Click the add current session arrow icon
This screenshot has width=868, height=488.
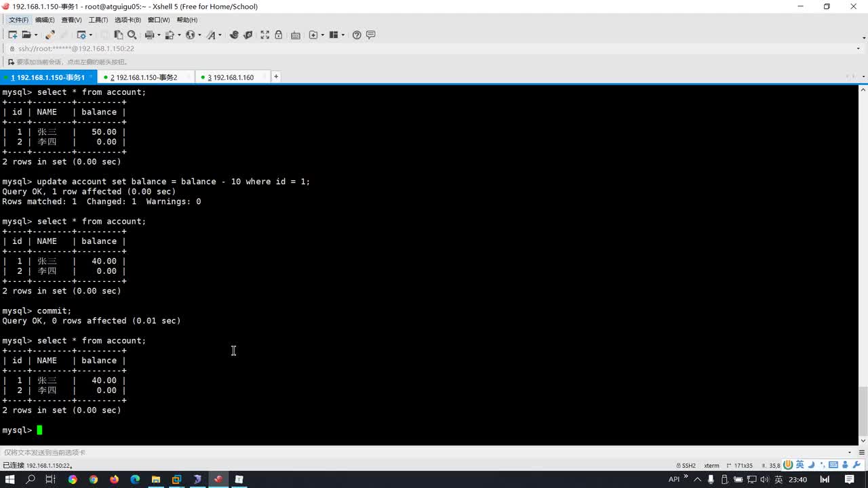pyautogui.click(x=11, y=62)
